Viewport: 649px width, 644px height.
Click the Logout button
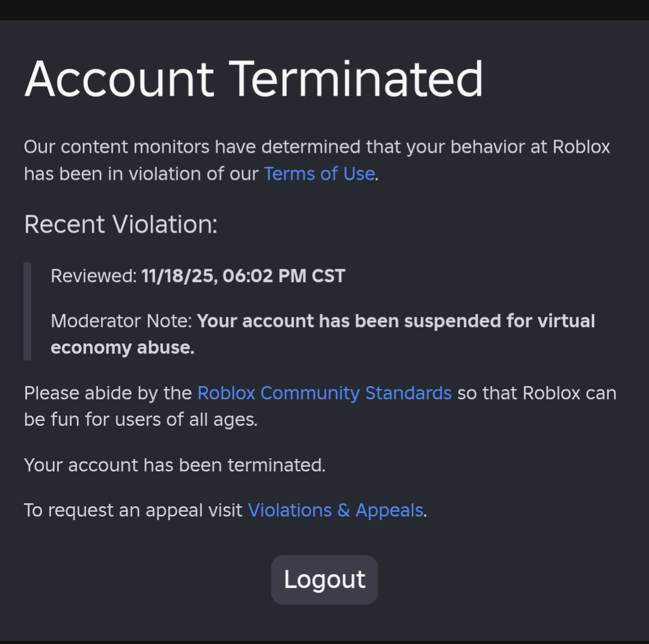[324, 580]
